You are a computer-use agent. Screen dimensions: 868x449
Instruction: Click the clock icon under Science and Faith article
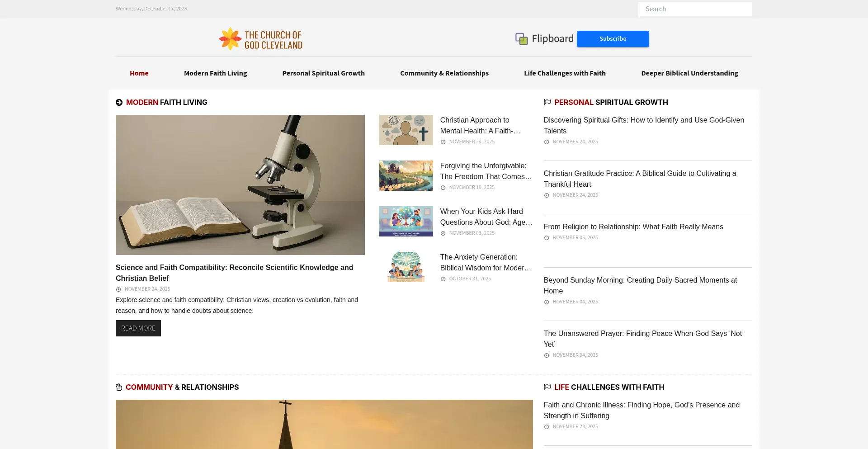pos(118,289)
